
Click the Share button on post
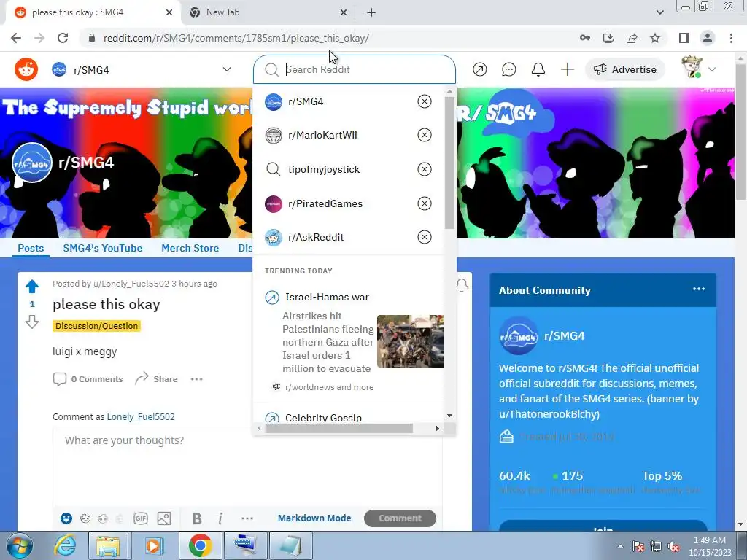156,379
